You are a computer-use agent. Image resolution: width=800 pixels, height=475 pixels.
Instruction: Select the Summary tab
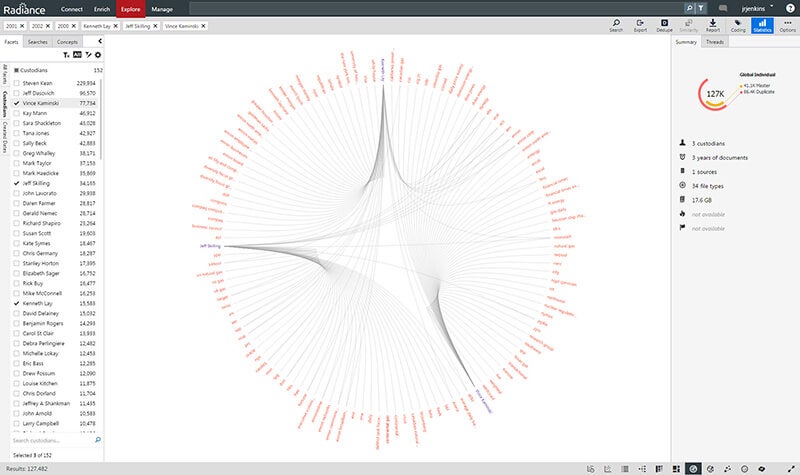click(686, 42)
